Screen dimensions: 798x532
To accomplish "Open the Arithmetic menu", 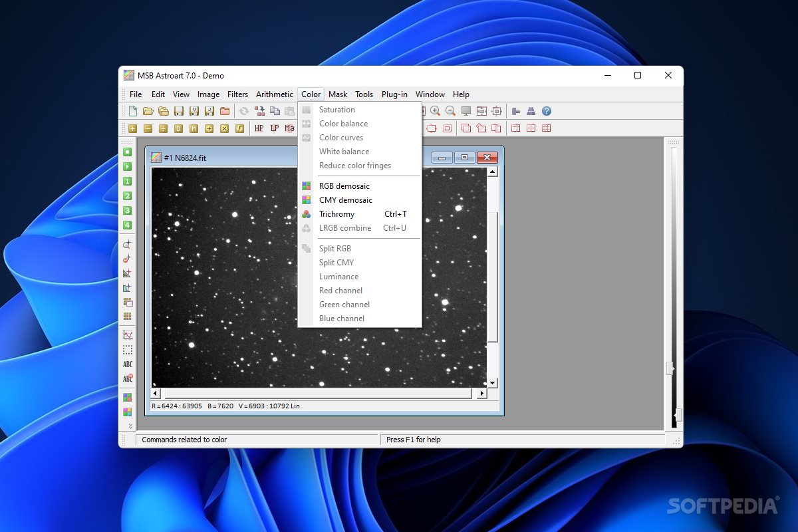I will (275, 94).
